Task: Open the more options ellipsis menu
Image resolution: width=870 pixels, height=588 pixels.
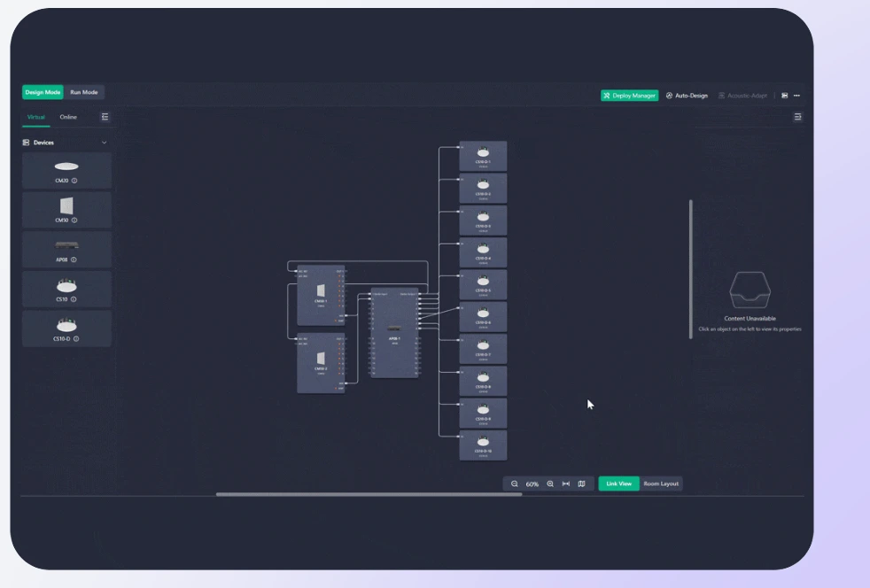Action: [796, 96]
